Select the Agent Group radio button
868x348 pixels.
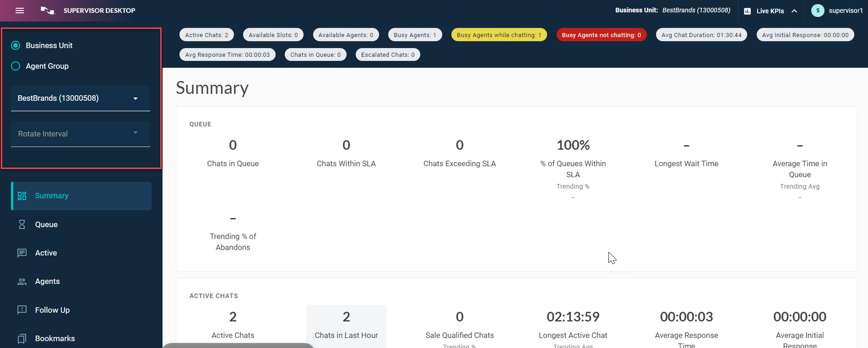tap(16, 66)
